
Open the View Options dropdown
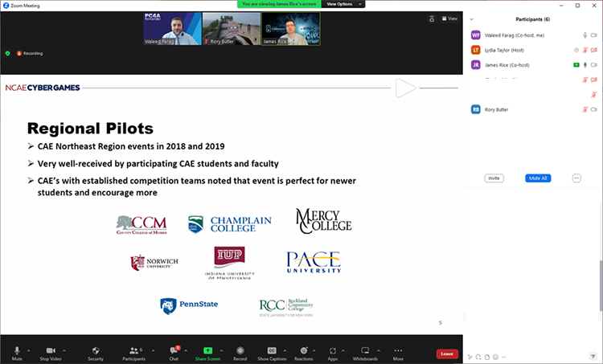click(x=343, y=4)
